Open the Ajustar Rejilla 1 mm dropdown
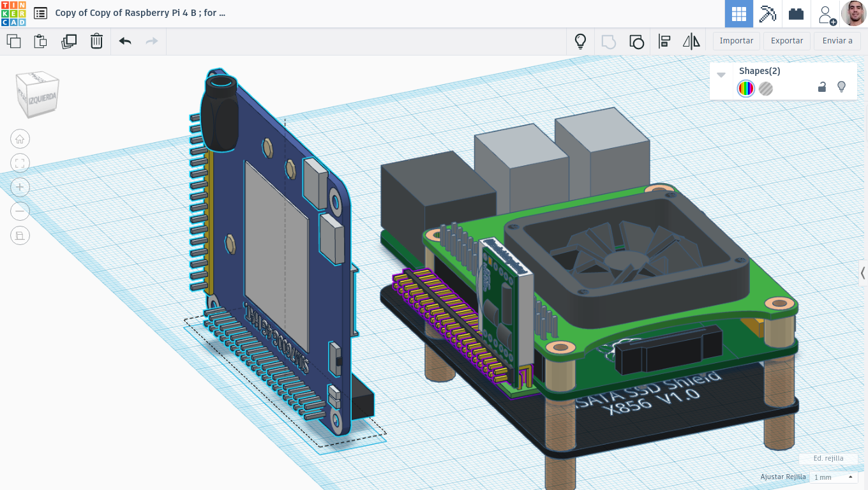Image resolution: width=868 pixels, height=490 pixels. pos(833,477)
